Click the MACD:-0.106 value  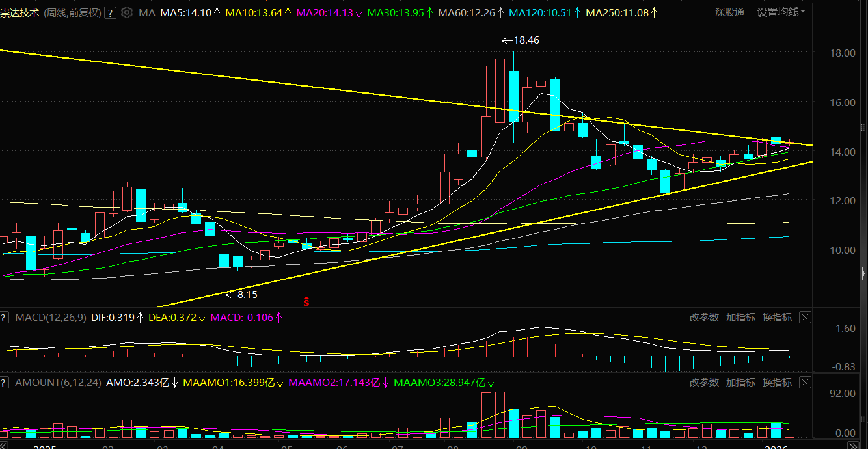click(x=241, y=318)
